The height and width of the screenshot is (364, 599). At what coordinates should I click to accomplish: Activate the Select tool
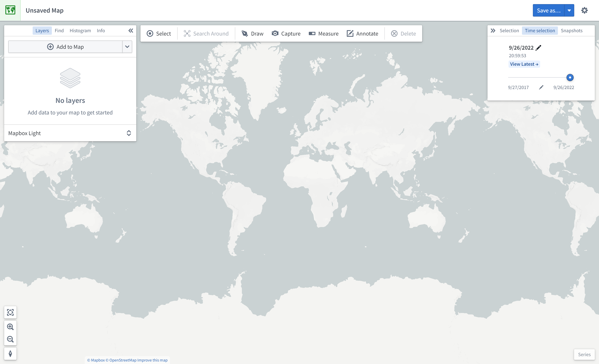[x=159, y=33]
